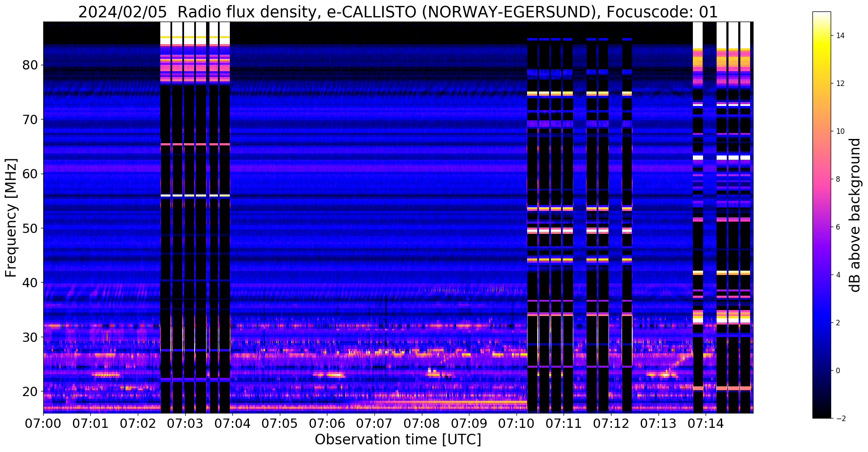Click the 07:01 time tick label
Screen dimensions: 868x452
click(90, 423)
